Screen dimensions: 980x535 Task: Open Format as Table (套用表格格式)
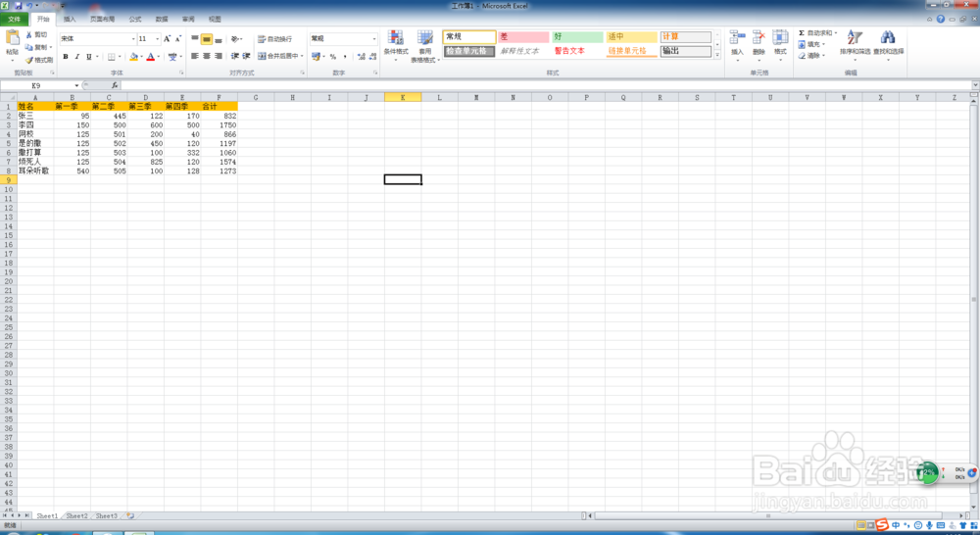425,46
